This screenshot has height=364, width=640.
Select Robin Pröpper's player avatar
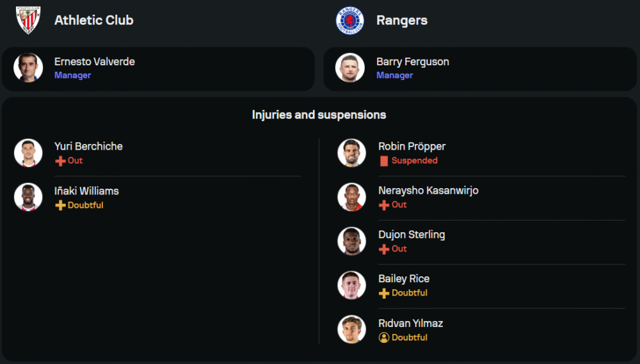351,153
